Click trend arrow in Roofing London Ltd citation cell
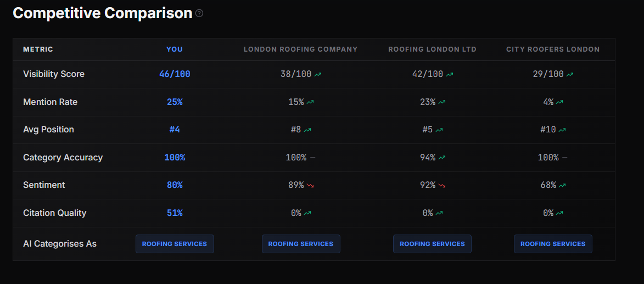 439,213
